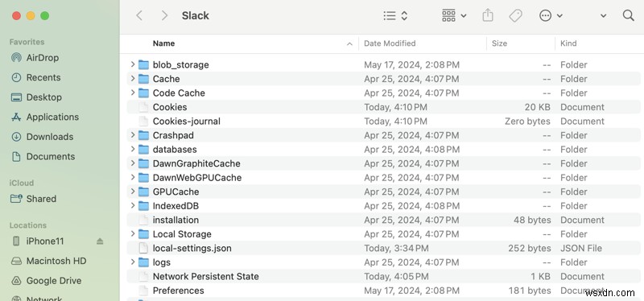Select iPhone11 under Locations
Viewport: 644px width, 301px height.
(x=37, y=241)
